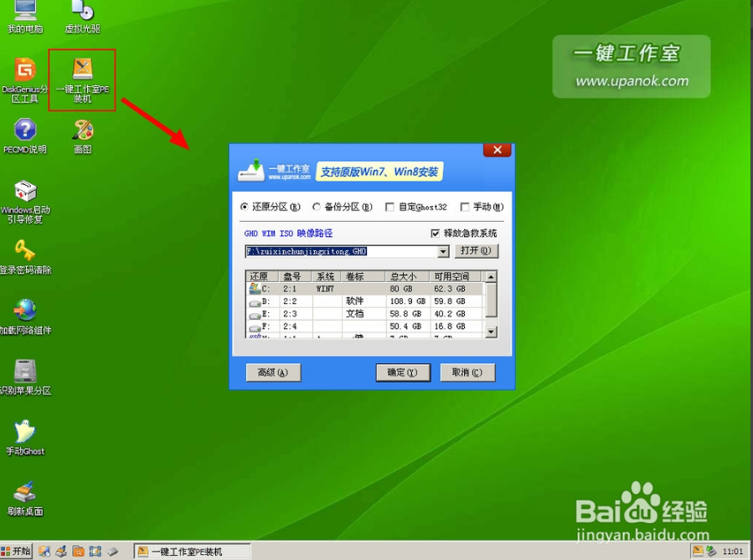Click the 打开 browse button

click(477, 251)
